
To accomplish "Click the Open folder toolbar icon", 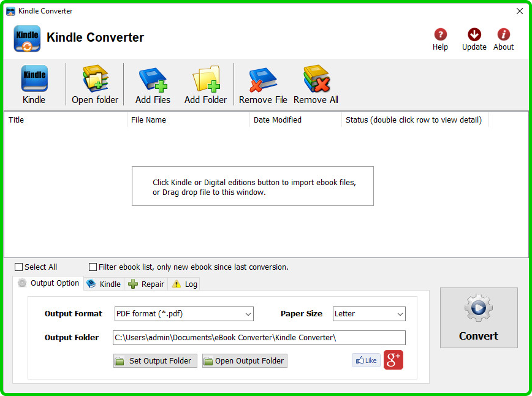I will 95,84.
